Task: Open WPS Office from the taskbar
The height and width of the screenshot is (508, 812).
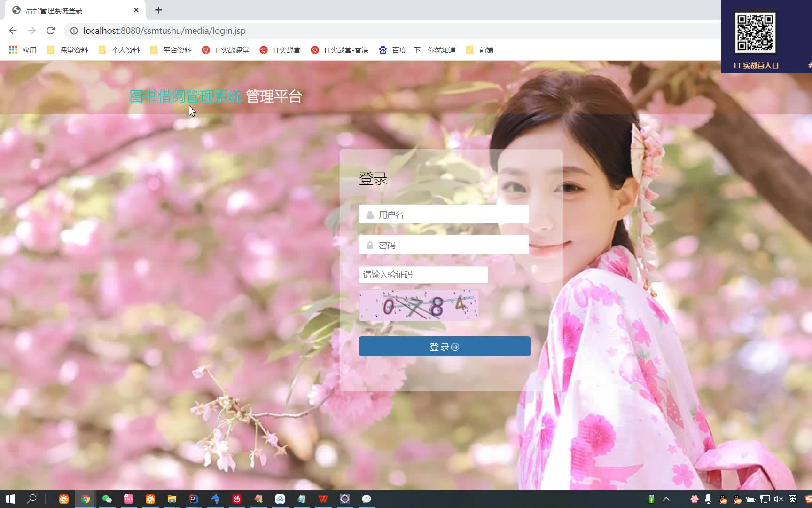Action: point(324,499)
